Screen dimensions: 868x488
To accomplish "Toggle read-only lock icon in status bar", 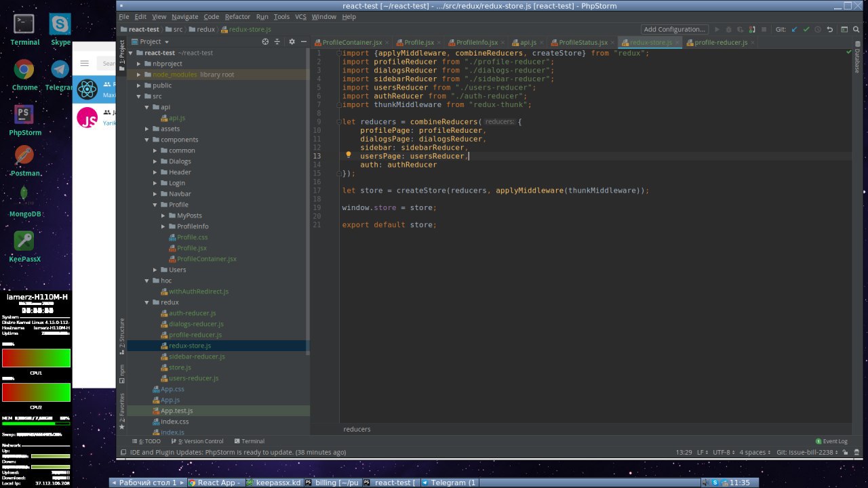I will coord(845,452).
